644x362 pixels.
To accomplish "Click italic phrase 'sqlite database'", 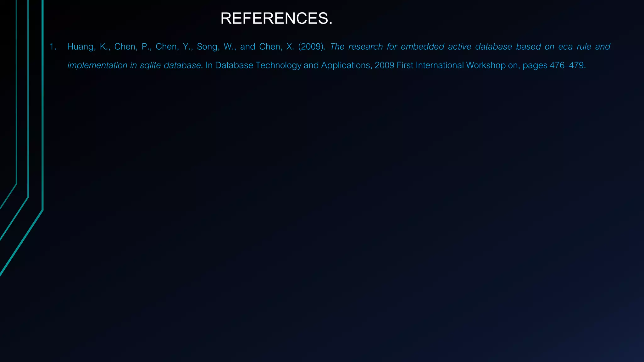I will coord(170,65).
